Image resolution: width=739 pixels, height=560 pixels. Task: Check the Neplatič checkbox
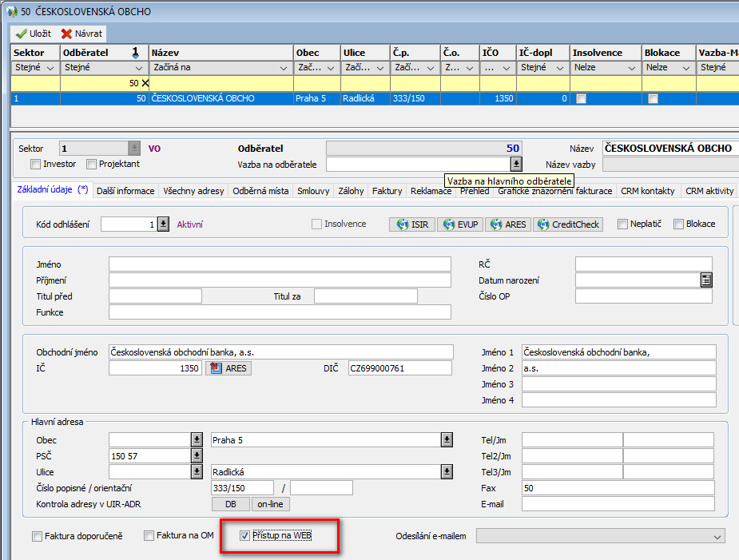click(x=623, y=224)
